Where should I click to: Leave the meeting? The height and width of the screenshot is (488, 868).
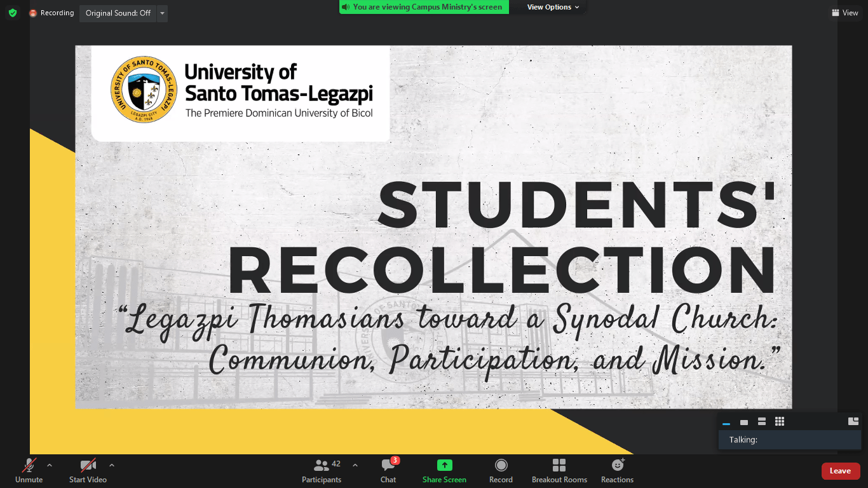coord(841,471)
